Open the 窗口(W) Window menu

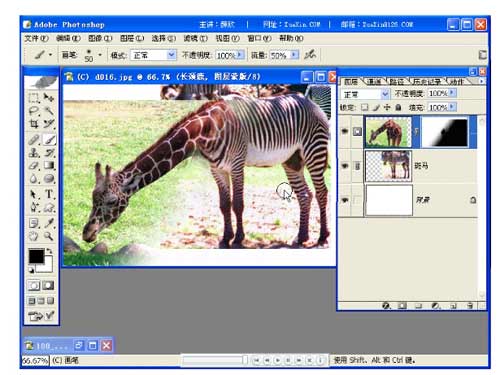click(259, 39)
